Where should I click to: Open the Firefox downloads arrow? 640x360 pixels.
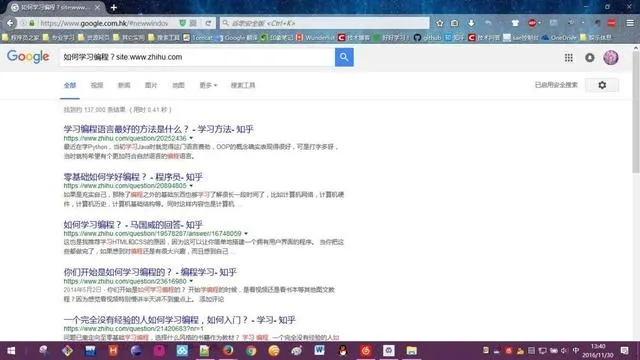tap(471, 23)
